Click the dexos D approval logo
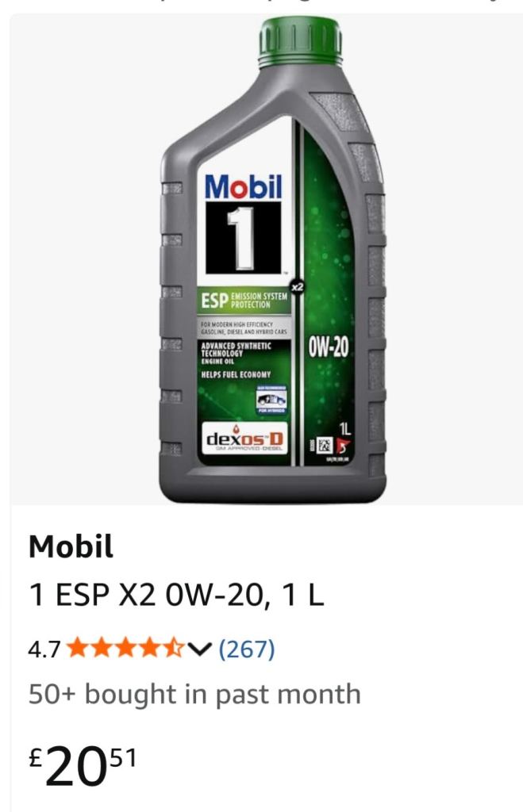This screenshot has height=812, width=523. pos(244,439)
